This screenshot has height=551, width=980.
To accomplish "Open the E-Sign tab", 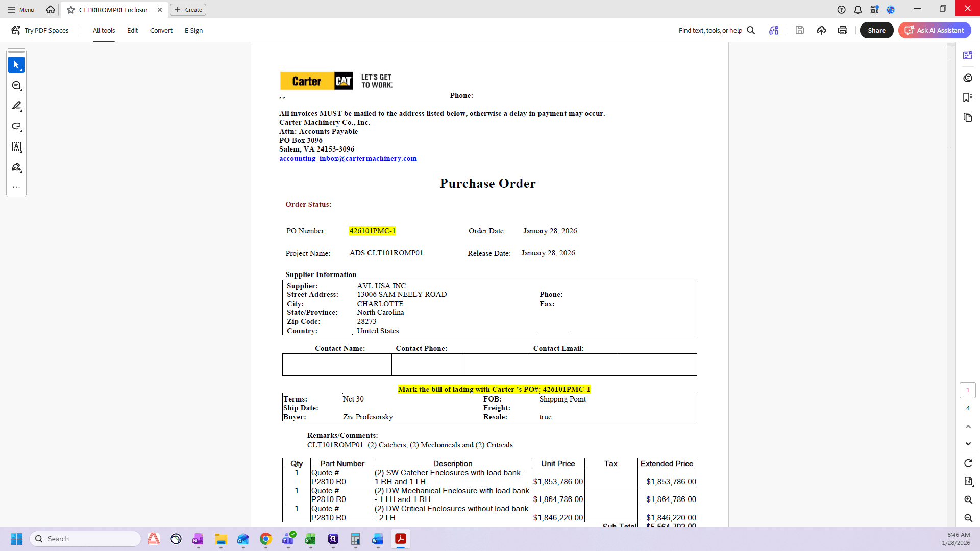I will click(x=193, y=30).
